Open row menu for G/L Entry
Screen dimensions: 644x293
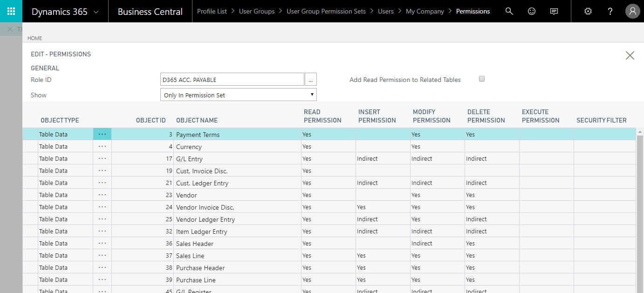tap(103, 158)
